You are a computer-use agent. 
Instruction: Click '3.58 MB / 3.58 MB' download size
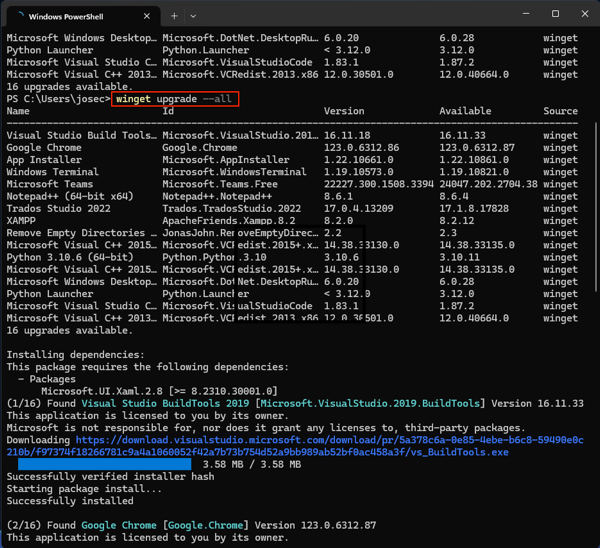[252, 464]
